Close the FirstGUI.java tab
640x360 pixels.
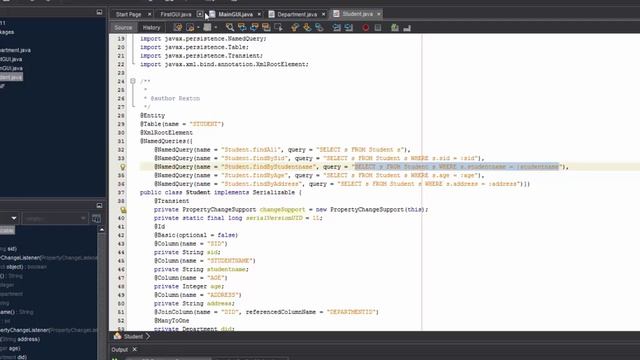click(200, 14)
